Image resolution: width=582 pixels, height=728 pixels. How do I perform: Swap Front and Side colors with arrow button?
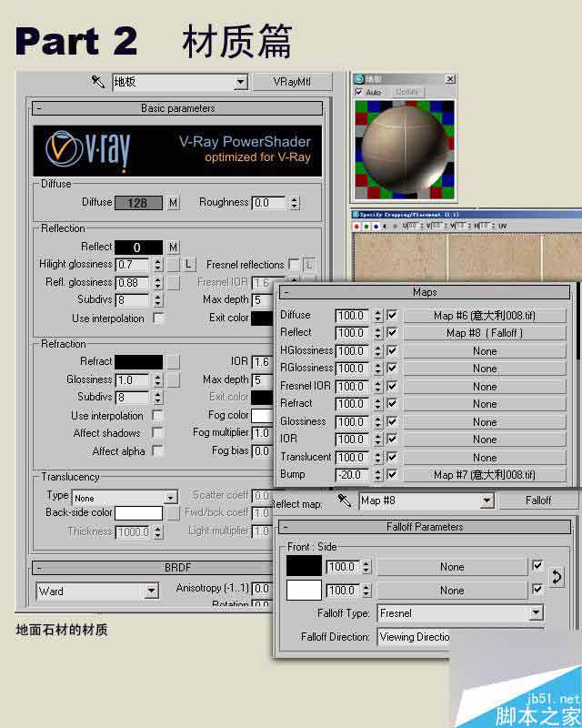coord(556,578)
